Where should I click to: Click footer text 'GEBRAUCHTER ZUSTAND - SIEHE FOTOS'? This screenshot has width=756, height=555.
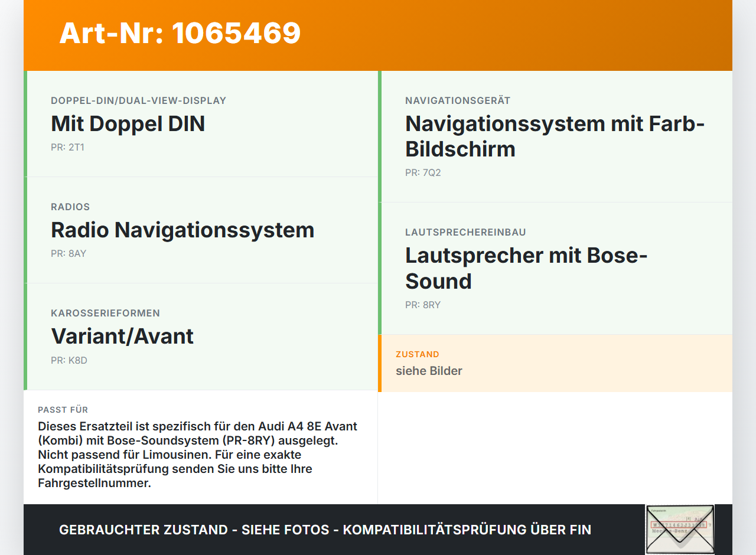click(194, 530)
